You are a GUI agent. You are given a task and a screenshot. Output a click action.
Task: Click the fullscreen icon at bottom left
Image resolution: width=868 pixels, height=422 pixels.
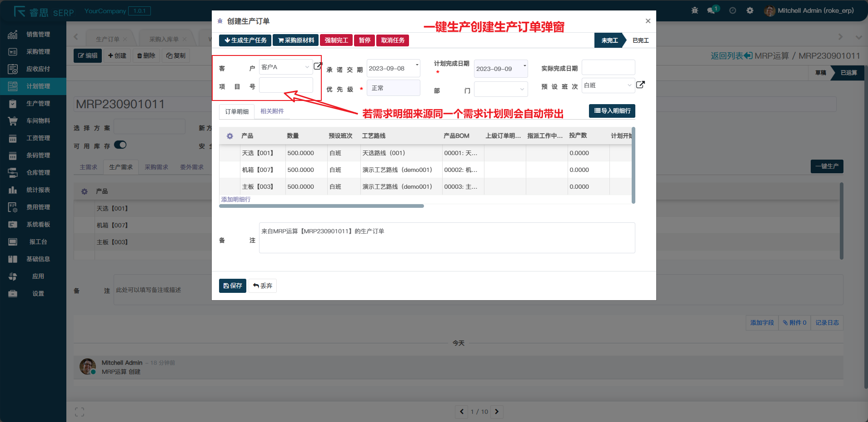80,412
